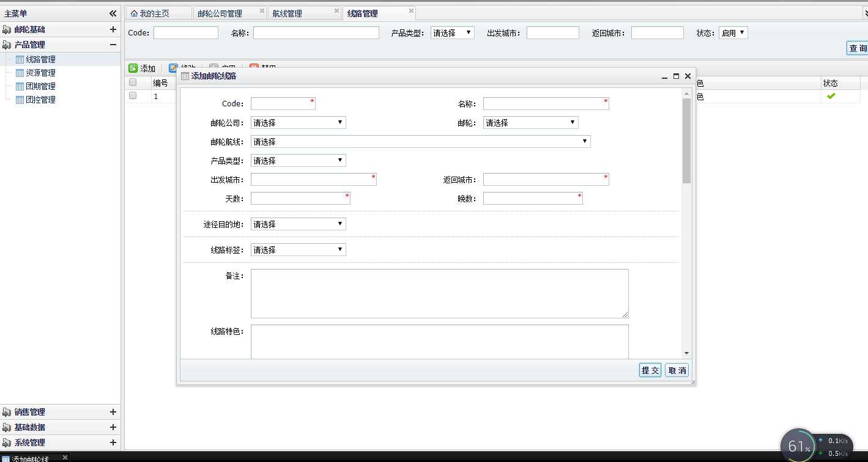Open 团控管理 in the sidebar tree
The width and height of the screenshot is (868, 462).
pyautogui.click(x=40, y=100)
